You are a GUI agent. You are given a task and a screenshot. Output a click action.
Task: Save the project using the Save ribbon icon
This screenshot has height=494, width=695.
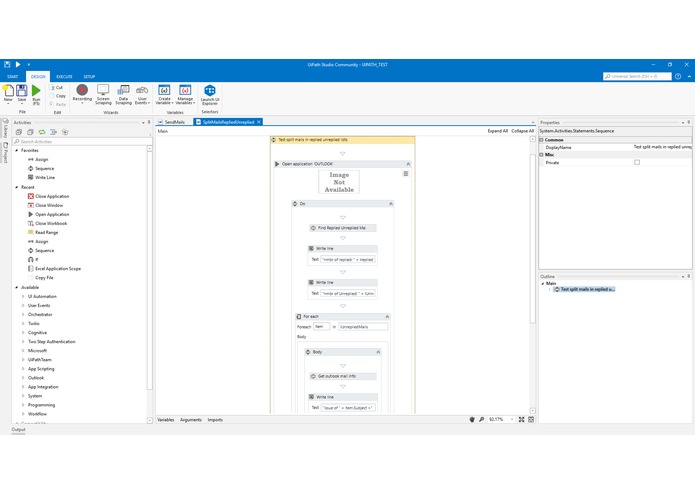point(22,94)
